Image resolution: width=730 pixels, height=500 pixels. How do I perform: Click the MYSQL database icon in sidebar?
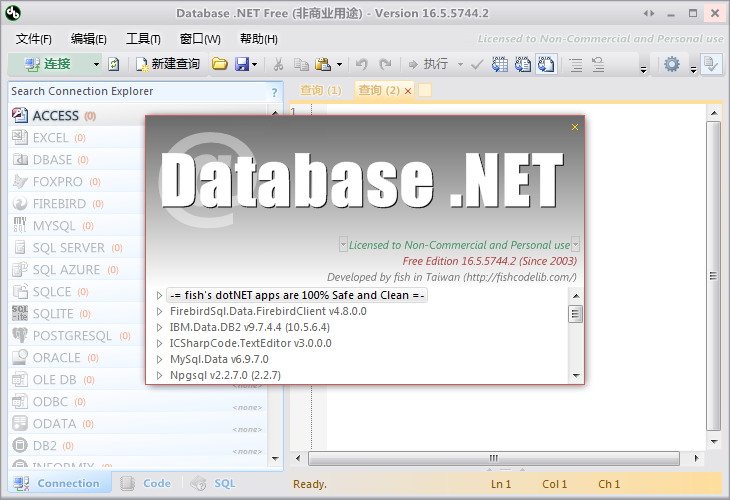click(20, 226)
